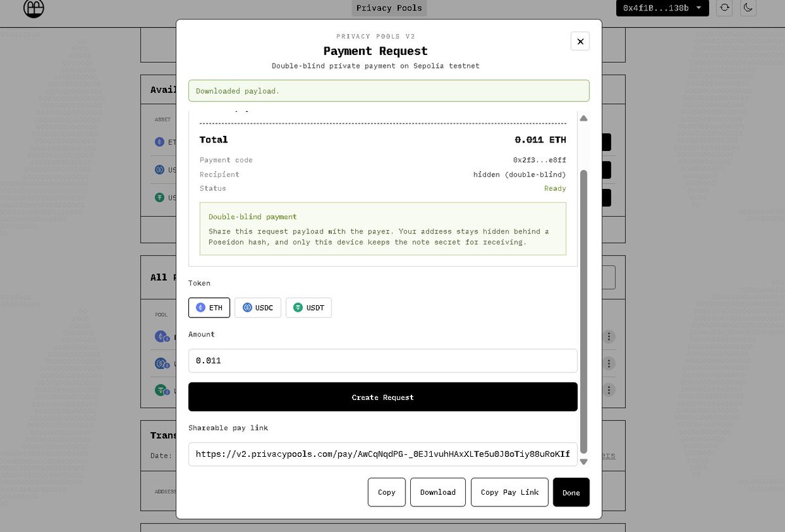Open the wallet address 0x4f1B...138b dropdown

pos(663,8)
